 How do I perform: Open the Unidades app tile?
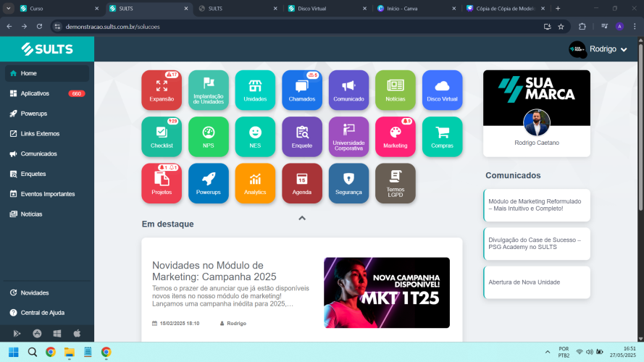pos(255,90)
